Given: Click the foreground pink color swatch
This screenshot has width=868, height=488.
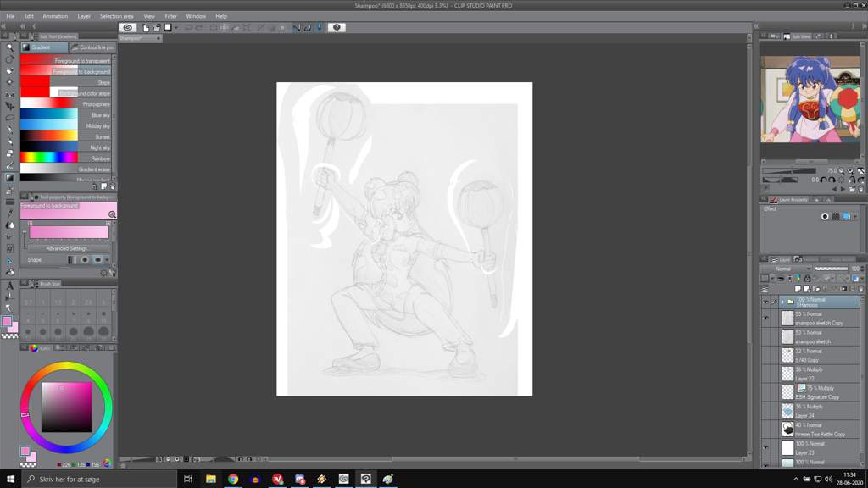Looking at the screenshot, I should coord(7,321).
